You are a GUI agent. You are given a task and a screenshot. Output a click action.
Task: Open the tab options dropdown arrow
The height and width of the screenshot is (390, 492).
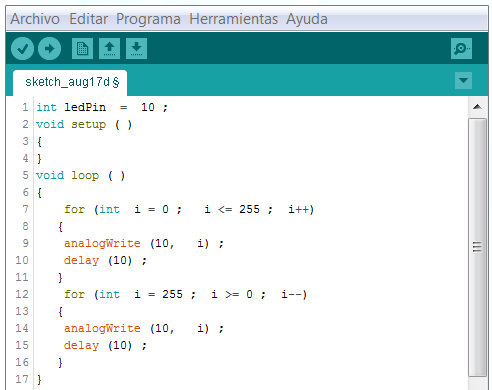463,80
